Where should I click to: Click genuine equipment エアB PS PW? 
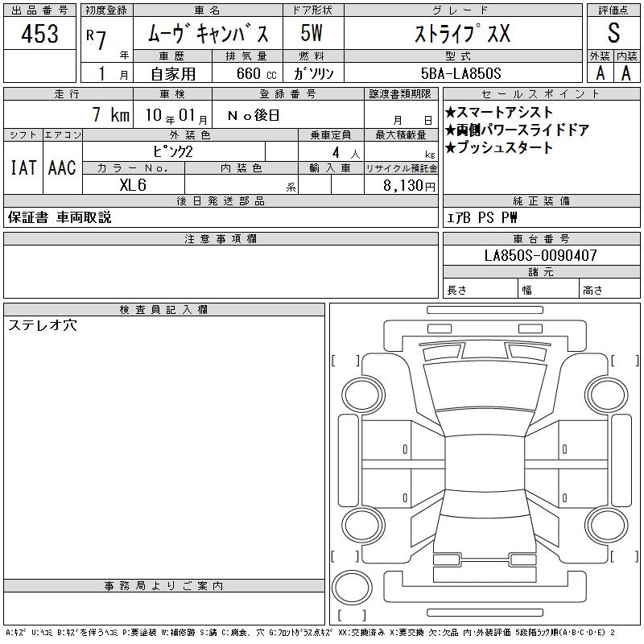pyautogui.click(x=481, y=217)
